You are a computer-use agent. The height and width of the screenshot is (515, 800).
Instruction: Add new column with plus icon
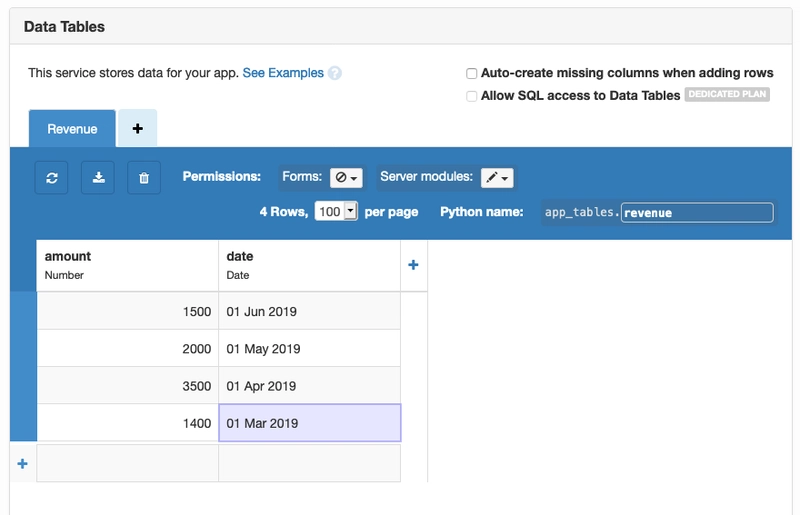tap(413, 264)
